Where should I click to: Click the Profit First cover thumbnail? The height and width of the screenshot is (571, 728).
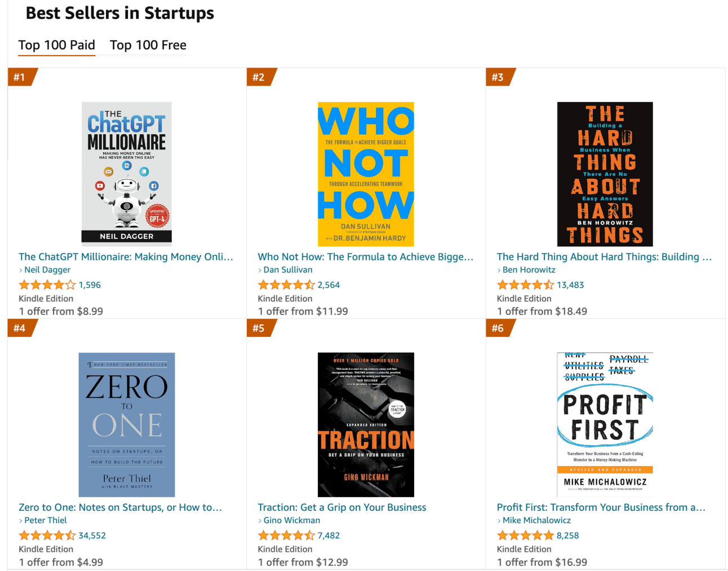(605, 424)
